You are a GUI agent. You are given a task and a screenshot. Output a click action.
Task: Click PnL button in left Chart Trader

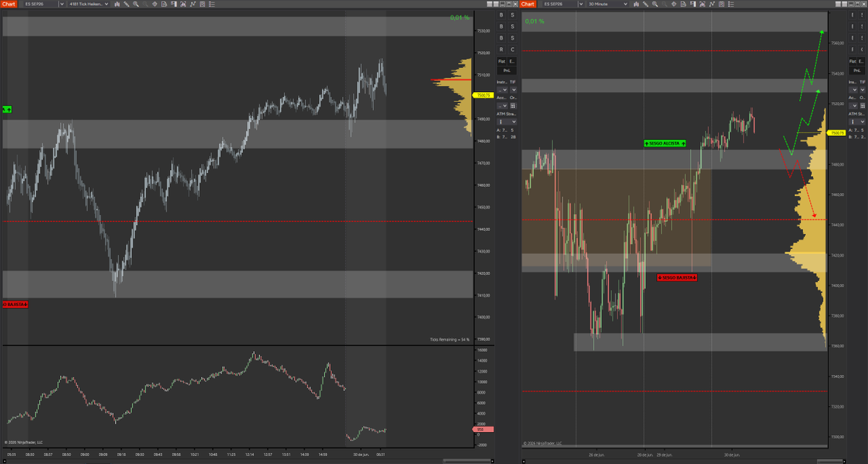507,70
